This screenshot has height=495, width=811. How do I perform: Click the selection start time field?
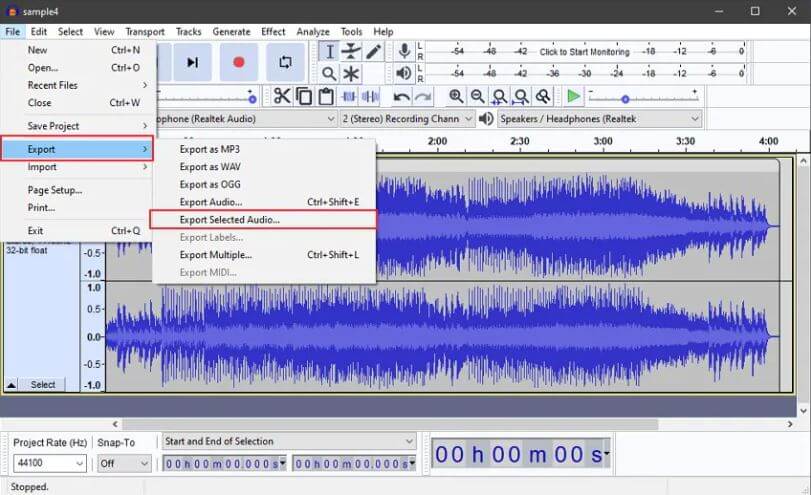(225, 463)
